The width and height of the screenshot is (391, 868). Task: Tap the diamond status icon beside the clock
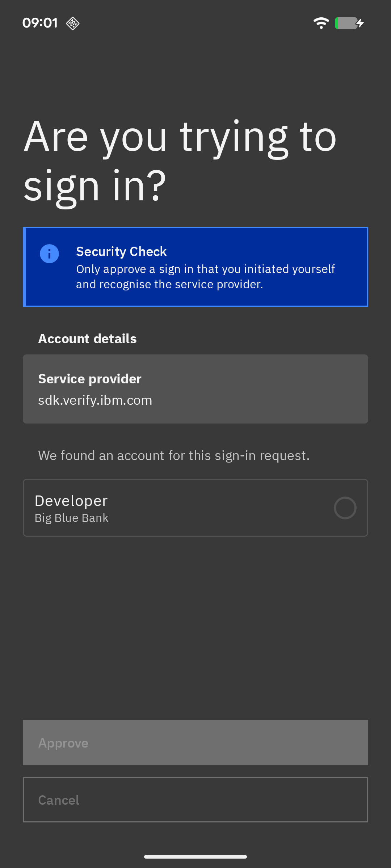(x=73, y=24)
